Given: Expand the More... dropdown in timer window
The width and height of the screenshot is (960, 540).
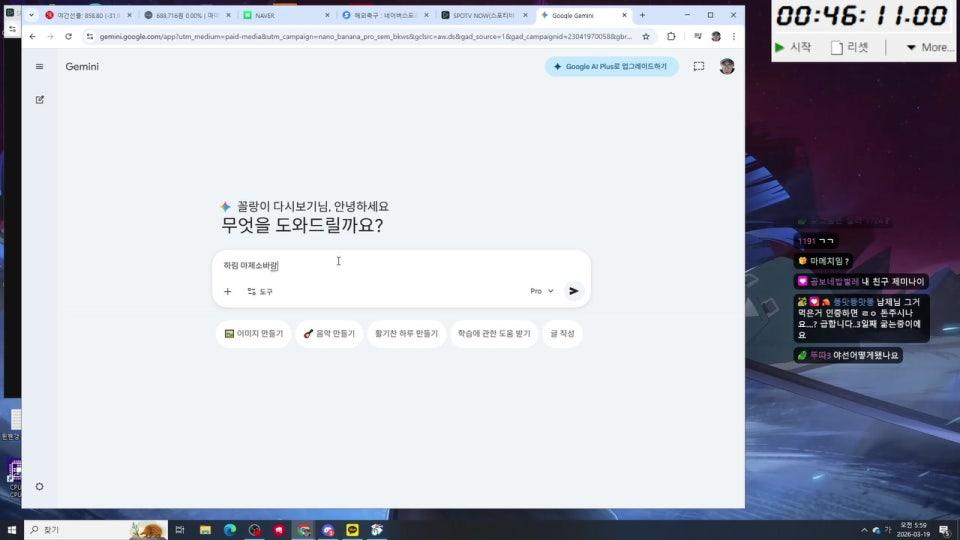Looking at the screenshot, I should 929,47.
